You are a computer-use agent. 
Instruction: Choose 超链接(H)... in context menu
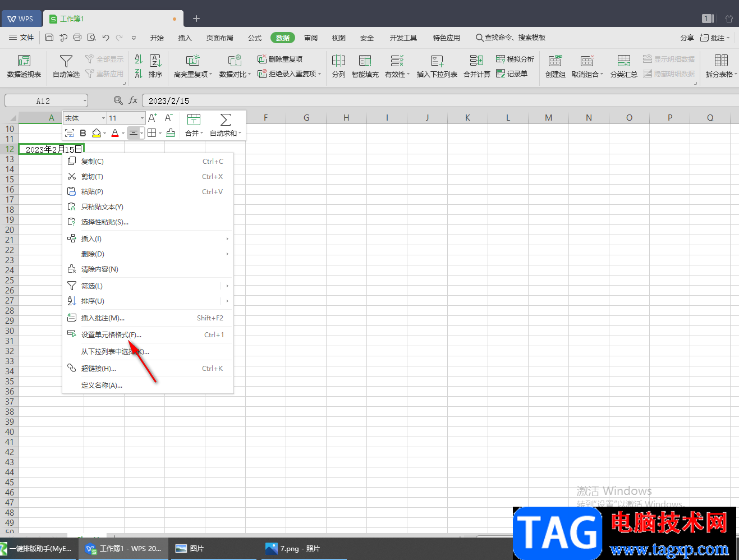(x=148, y=369)
